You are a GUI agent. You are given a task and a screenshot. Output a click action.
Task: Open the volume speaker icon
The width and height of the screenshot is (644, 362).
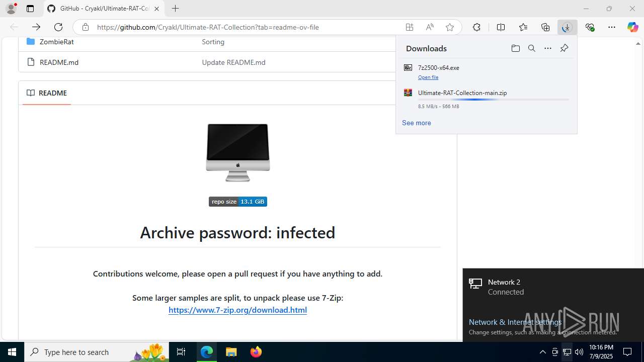point(579,352)
